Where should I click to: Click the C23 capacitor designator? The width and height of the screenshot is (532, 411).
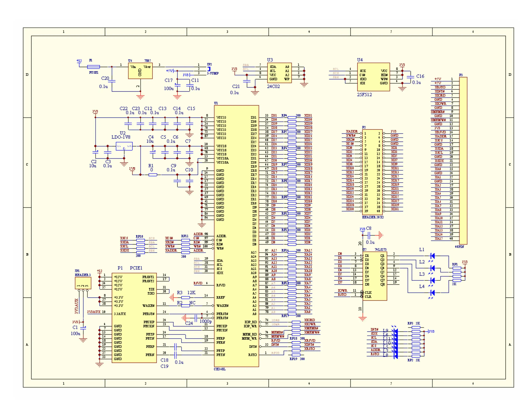click(x=136, y=109)
